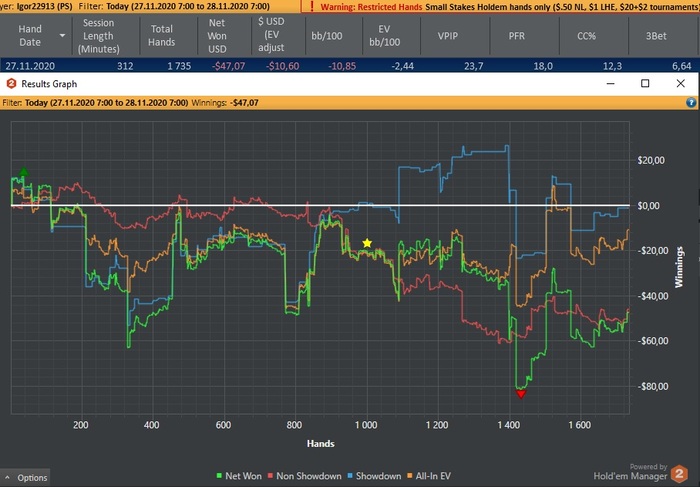Click the yellow star marker on graph

[367, 243]
